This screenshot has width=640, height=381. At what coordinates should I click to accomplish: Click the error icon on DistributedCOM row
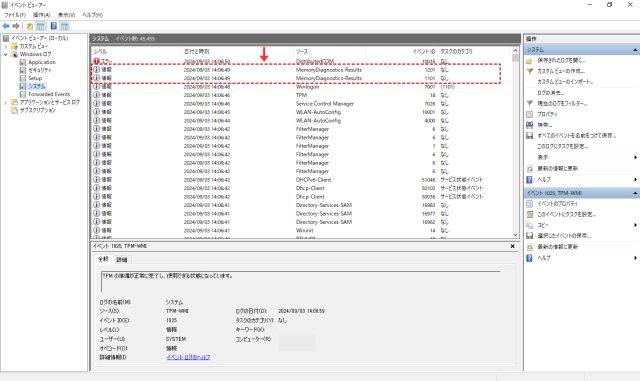click(96, 61)
